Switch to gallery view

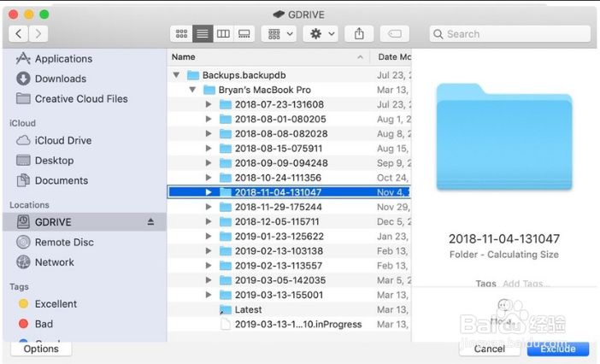[x=244, y=34]
